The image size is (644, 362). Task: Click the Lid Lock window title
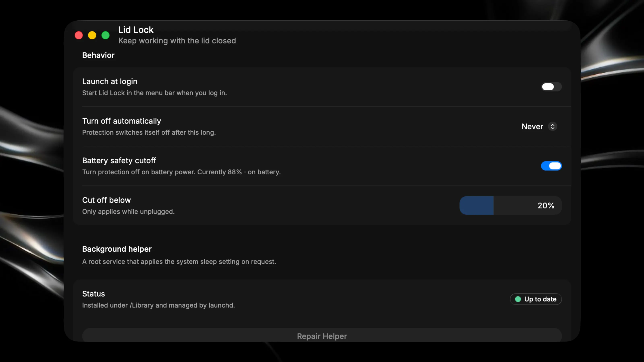point(136,30)
